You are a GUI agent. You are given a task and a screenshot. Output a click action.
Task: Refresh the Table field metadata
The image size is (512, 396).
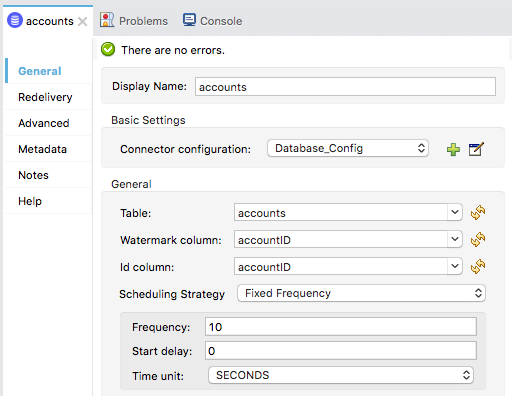pos(478,212)
